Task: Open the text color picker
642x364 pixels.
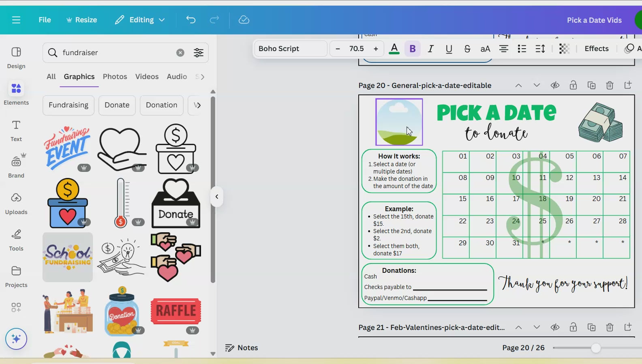Action: point(394,49)
